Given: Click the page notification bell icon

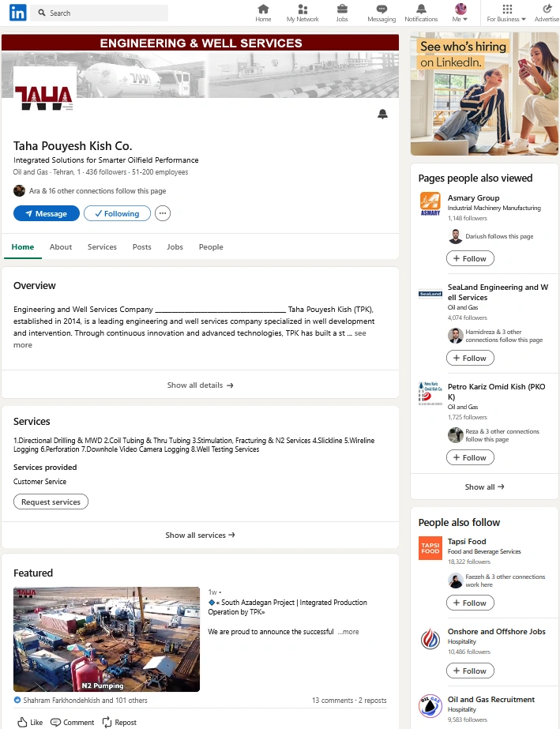Looking at the screenshot, I should pos(382,114).
